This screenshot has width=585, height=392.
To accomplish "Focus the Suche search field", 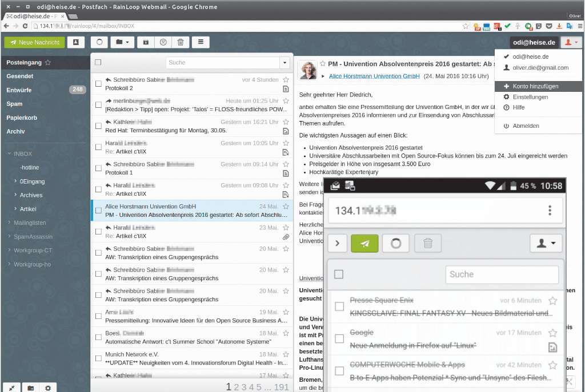I will point(223,63).
